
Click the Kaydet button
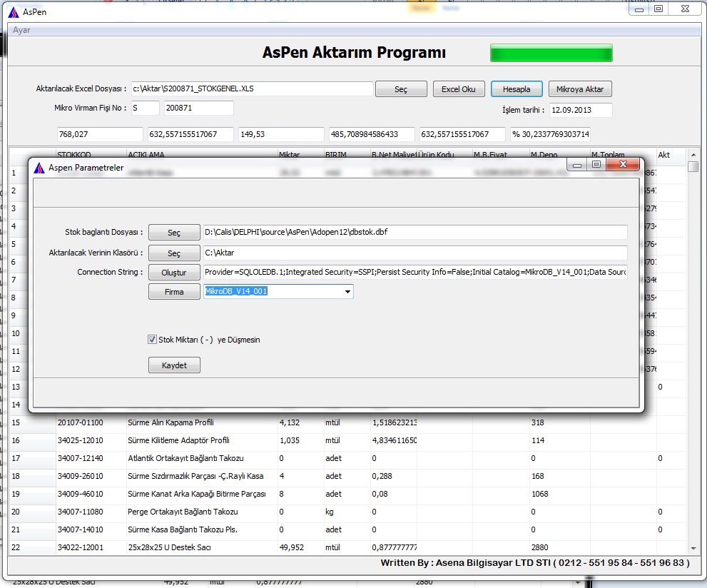pos(174,365)
